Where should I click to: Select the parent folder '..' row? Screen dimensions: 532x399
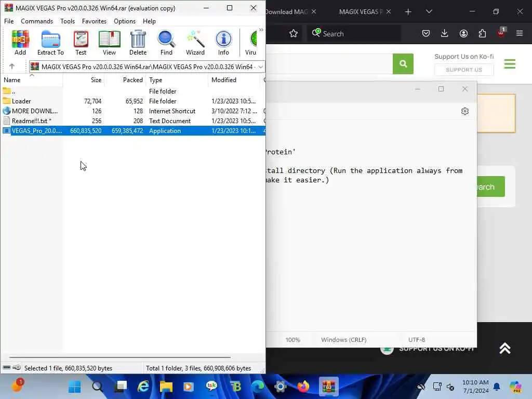(x=132, y=91)
